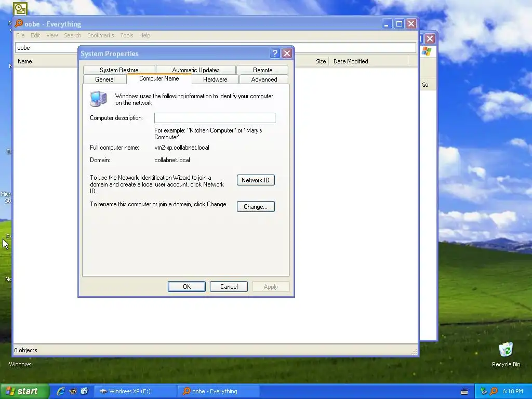Open the Search menu in Everything
The width and height of the screenshot is (532, 399).
73,35
